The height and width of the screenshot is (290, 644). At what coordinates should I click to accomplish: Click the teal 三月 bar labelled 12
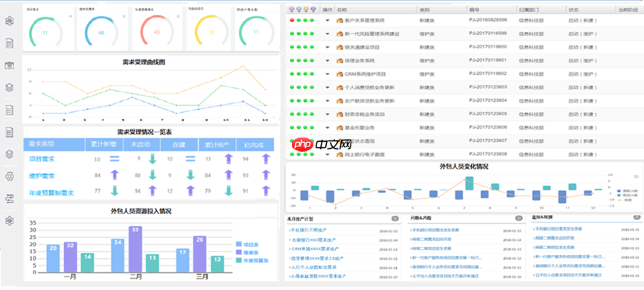(217, 264)
